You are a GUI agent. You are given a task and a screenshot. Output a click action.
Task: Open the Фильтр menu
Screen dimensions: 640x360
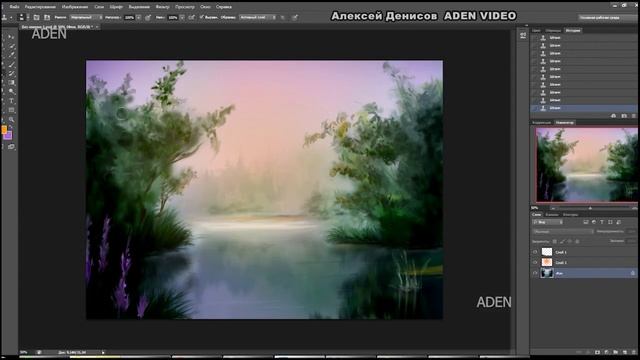click(162, 7)
